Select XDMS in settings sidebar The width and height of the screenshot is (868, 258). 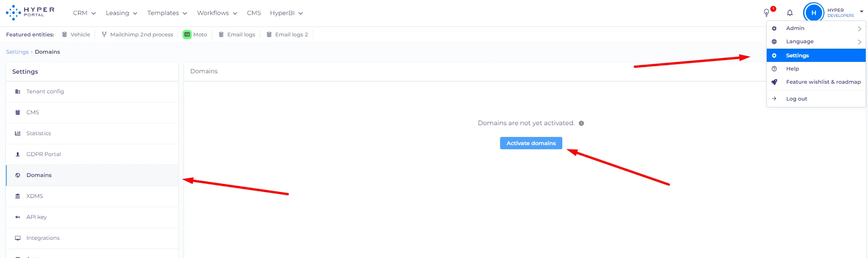[92, 196]
